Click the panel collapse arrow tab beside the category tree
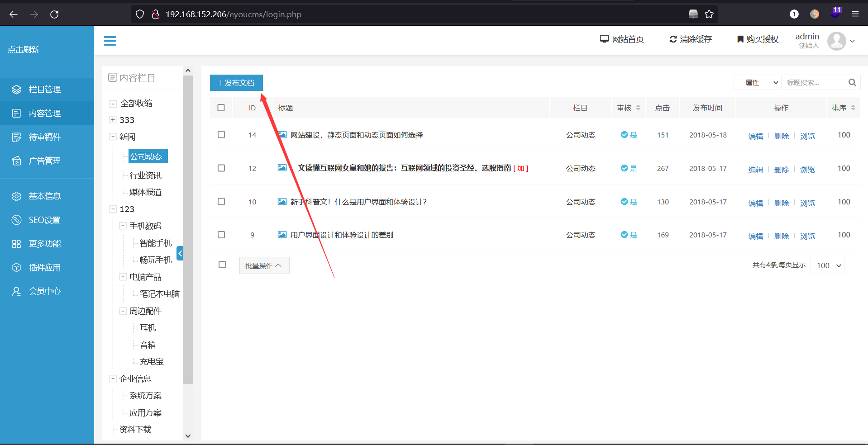This screenshot has height=445, width=868. click(x=180, y=253)
